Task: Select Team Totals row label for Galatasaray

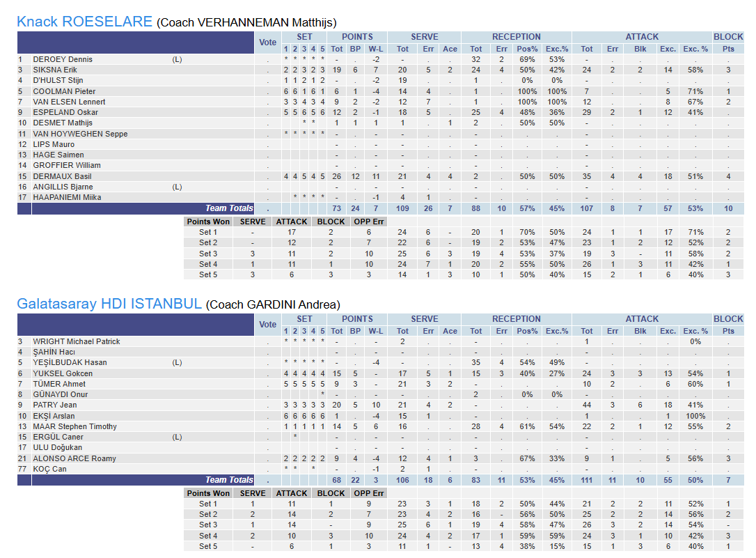Action: [229, 480]
